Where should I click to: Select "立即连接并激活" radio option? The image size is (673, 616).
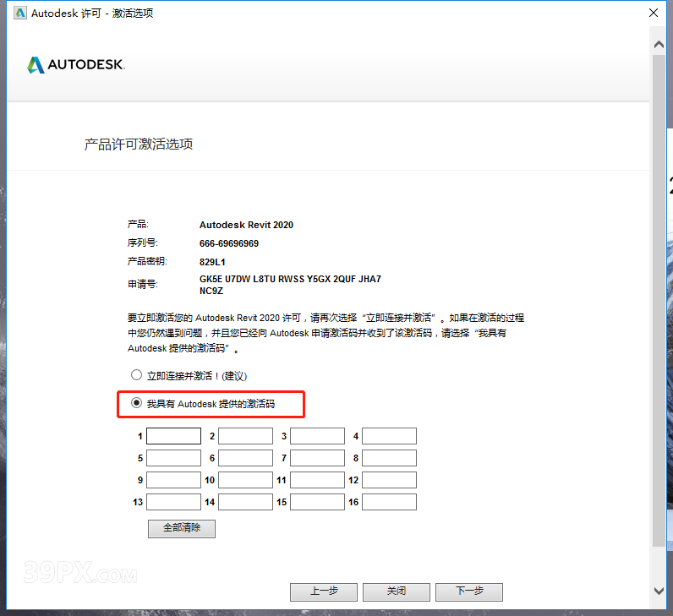pos(136,375)
